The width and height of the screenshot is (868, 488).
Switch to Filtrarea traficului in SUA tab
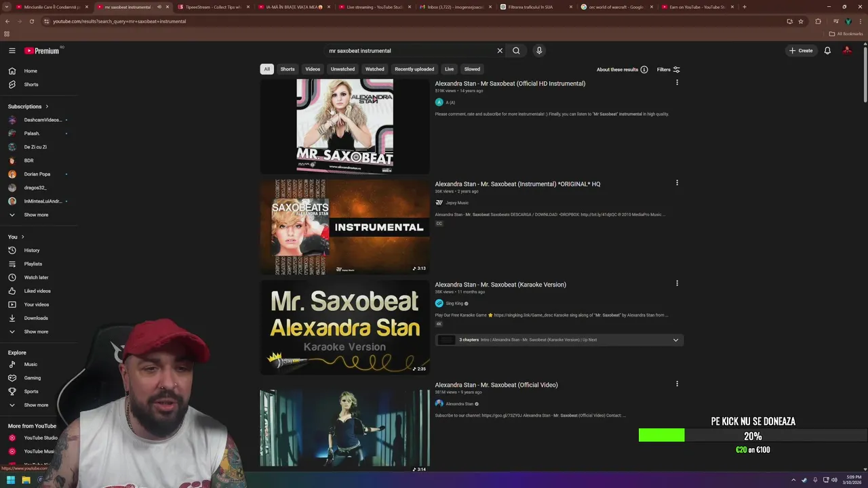pos(536,7)
